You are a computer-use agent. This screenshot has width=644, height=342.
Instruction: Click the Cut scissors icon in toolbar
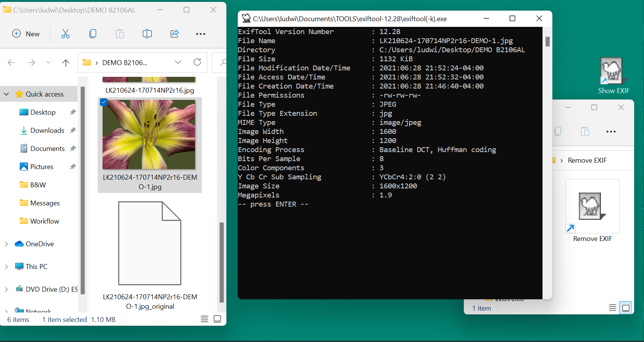(x=65, y=34)
